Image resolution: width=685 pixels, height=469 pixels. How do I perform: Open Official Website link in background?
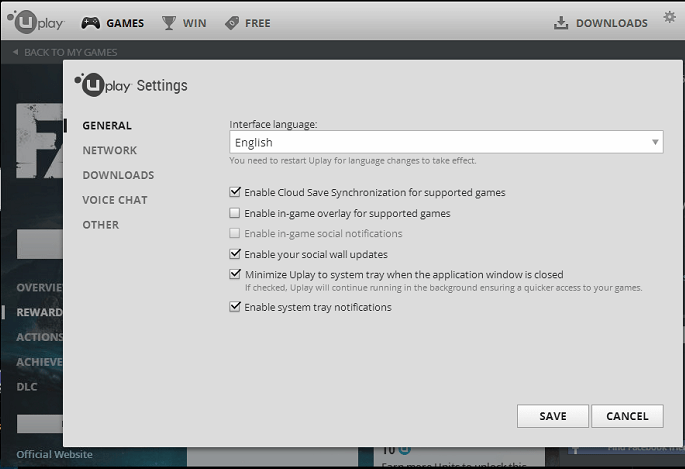click(x=54, y=455)
